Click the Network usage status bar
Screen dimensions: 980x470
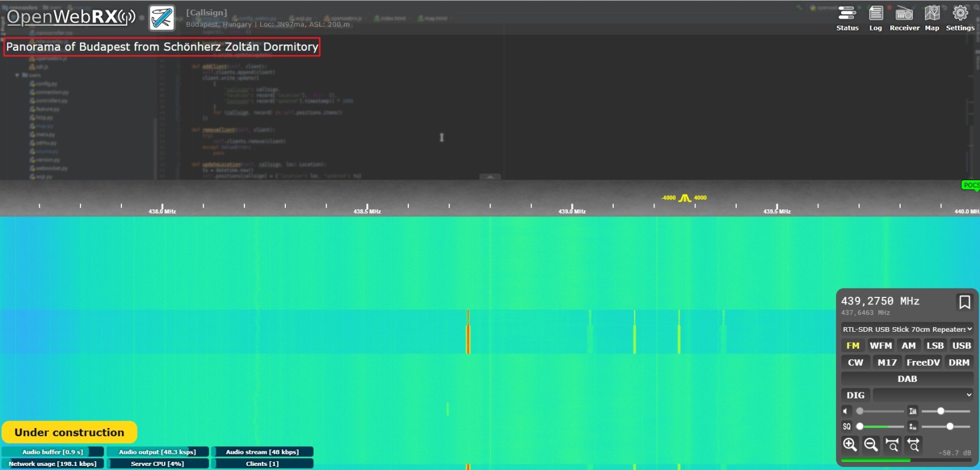pos(52,464)
